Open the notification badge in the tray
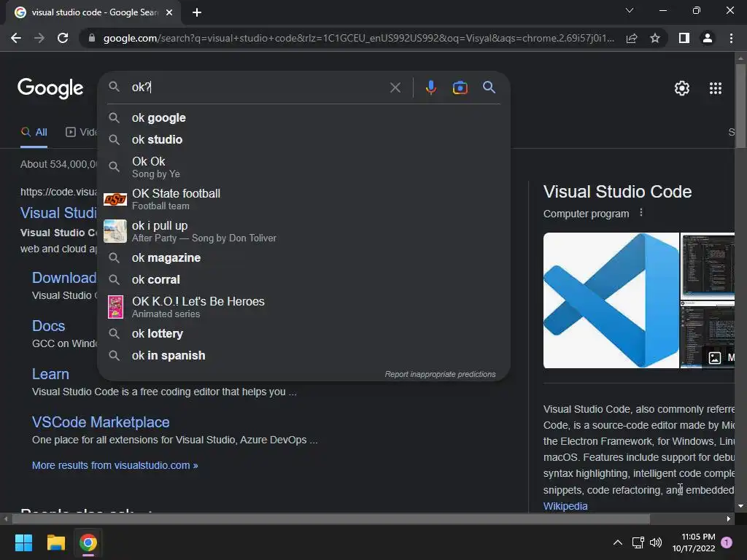This screenshot has height=560, width=747. pos(727,542)
